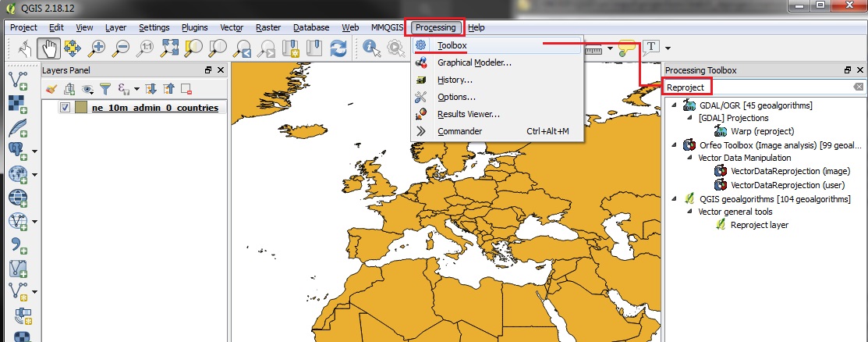Select the Identify Features tool
Screen dimensions: 868x342
tap(373, 48)
